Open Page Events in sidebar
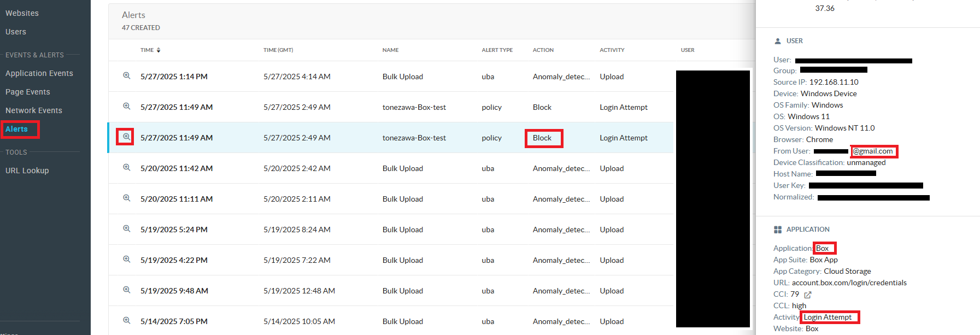980x335 pixels. (x=27, y=92)
